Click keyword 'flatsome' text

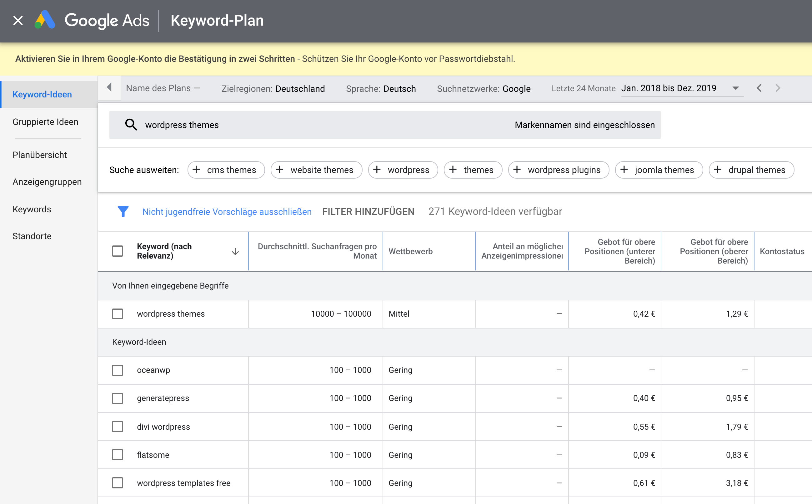point(153,455)
